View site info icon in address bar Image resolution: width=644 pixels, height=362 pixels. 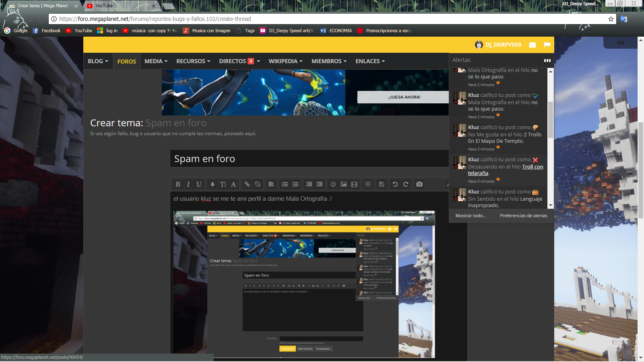pyautogui.click(x=54, y=19)
